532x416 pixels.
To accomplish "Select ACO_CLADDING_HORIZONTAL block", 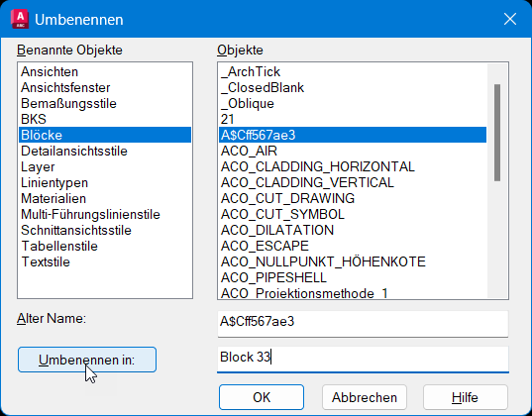I will click(353, 166).
